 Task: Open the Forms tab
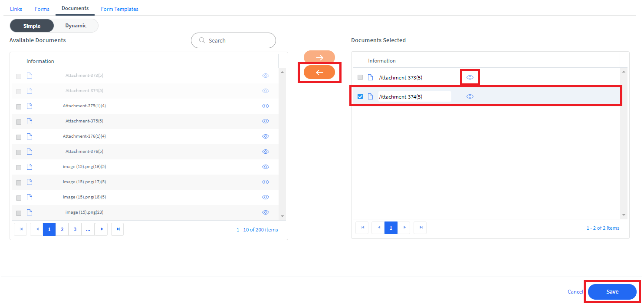(42, 9)
